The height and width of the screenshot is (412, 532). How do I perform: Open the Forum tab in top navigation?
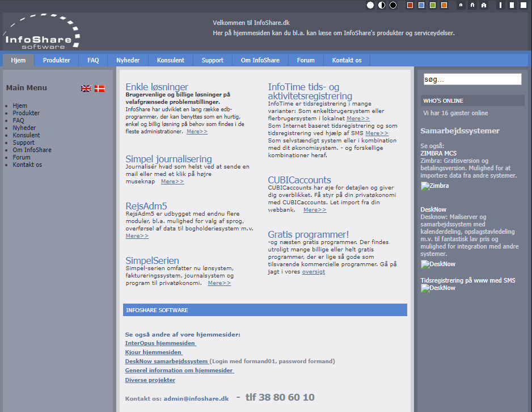306,60
